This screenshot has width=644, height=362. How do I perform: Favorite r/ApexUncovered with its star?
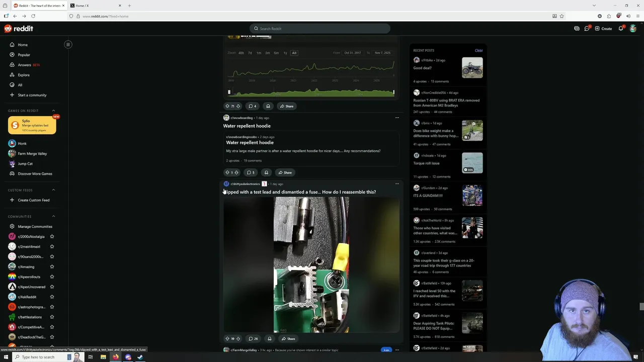[x=52, y=287]
